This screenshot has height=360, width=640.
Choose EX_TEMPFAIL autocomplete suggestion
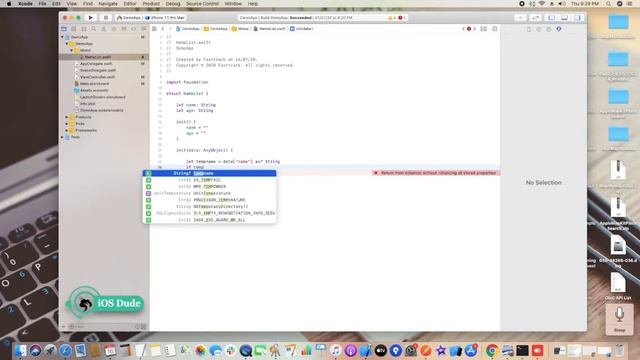pyautogui.click(x=209, y=180)
